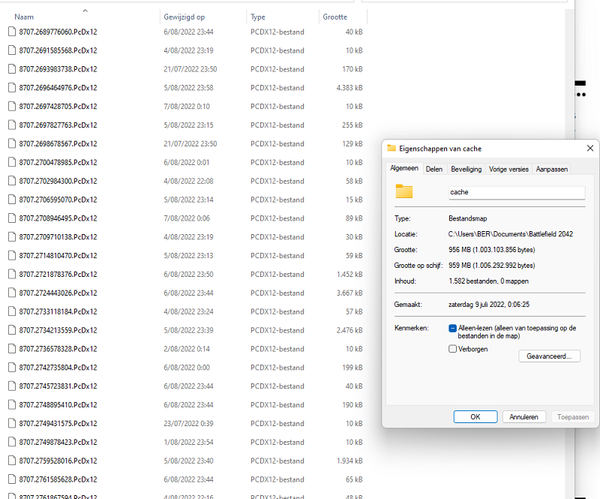Click Annuleren to cancel properties
The height and width of the screenshot is (499, 600).
tap(523, 416)
